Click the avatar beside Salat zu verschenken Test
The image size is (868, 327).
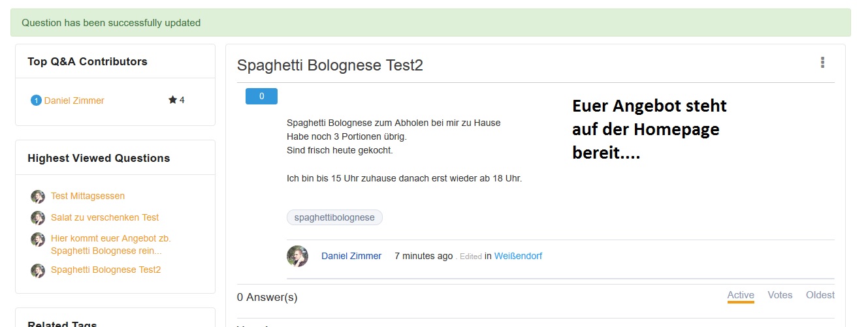[x=38, y=218]
